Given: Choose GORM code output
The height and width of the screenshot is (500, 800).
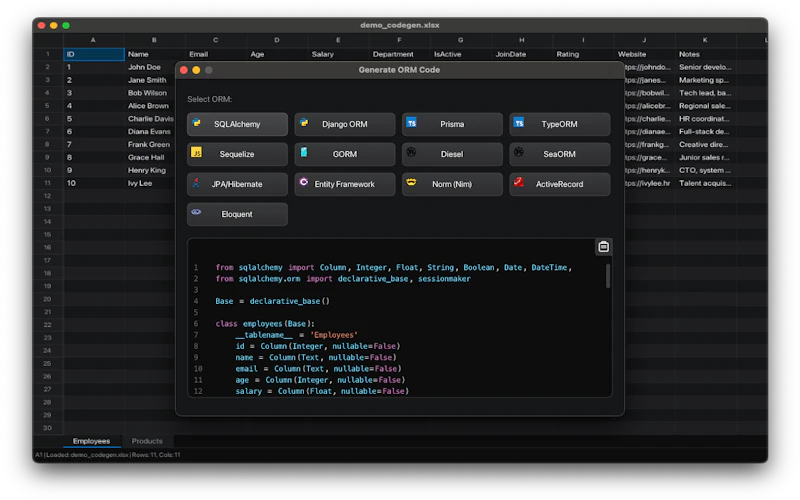Looking at the screenshot, I should click(345, 154).
